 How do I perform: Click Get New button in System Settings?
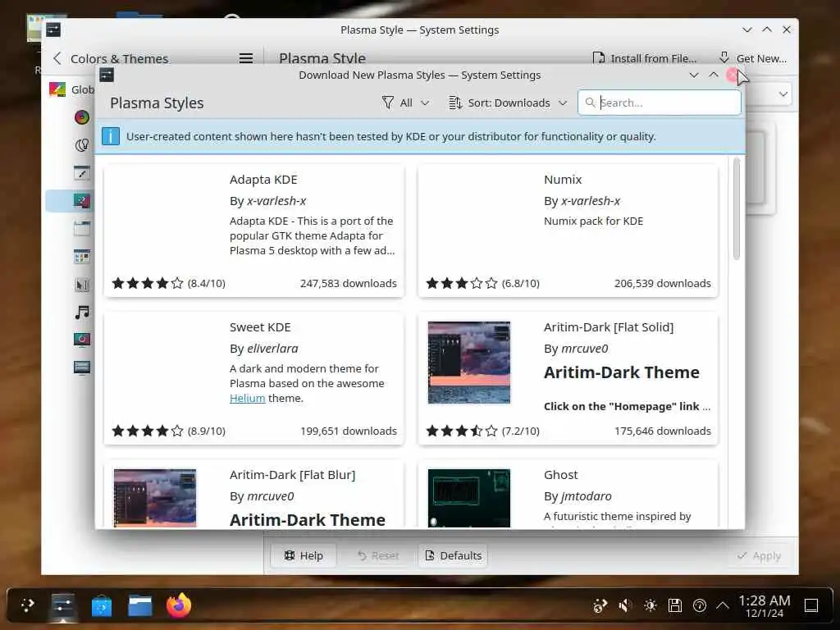[753, 58]
